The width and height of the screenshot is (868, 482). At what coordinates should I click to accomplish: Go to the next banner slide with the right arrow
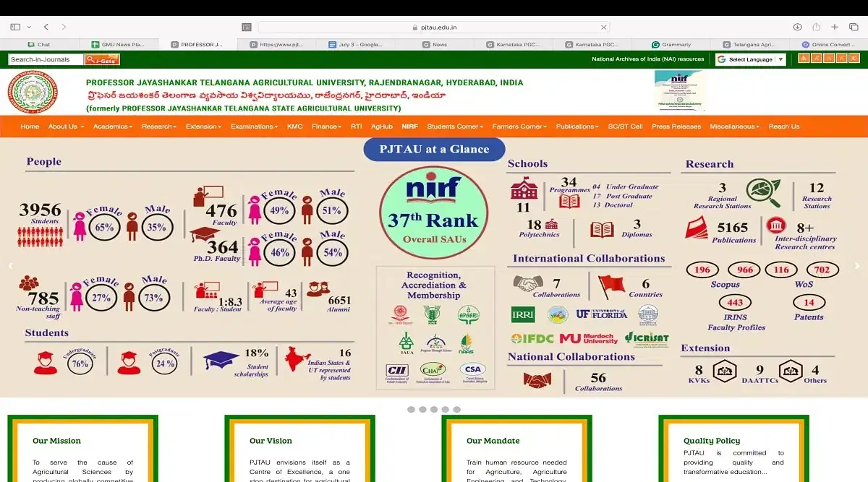(x=858, y=266)
